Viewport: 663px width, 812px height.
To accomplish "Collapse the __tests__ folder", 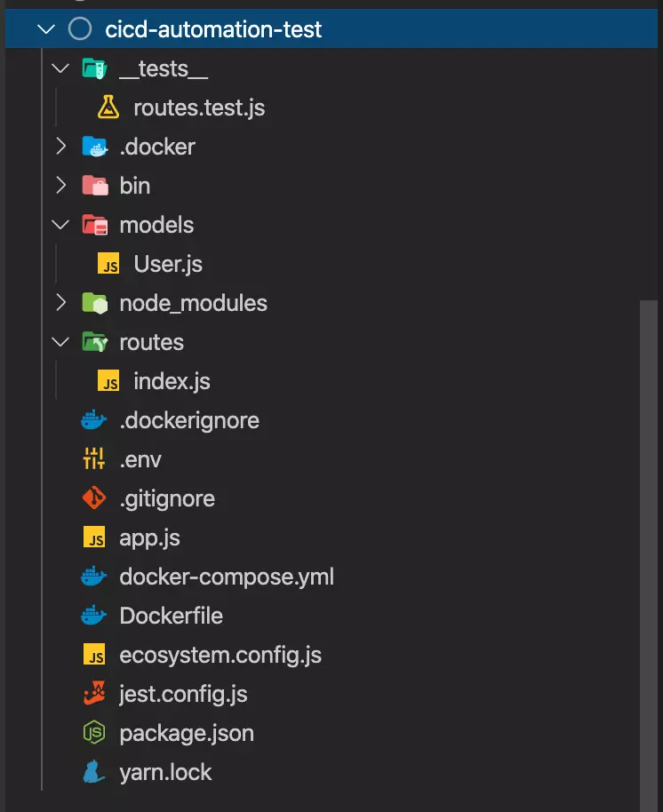I will pos(60,68).
